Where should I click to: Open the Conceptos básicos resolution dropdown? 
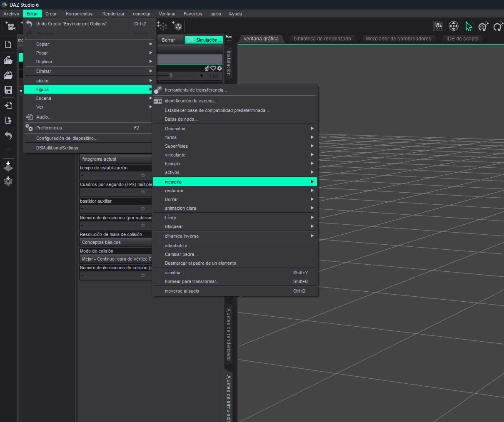click(115, 242)
